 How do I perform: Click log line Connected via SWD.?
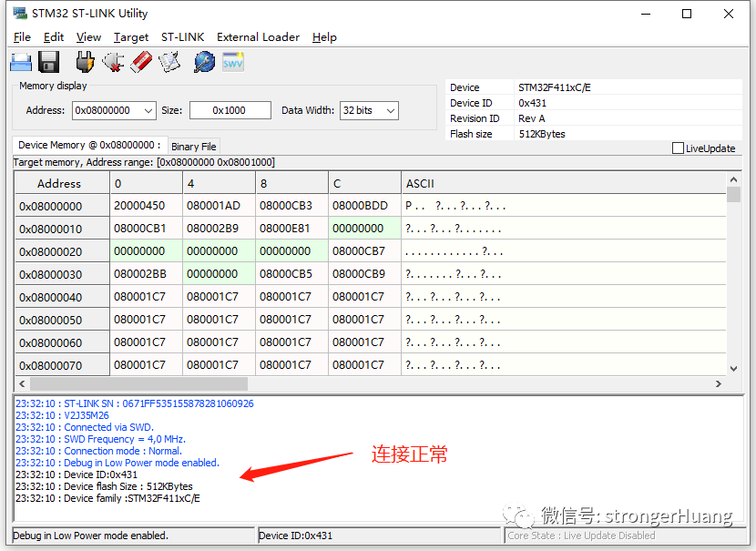point(85,427)
